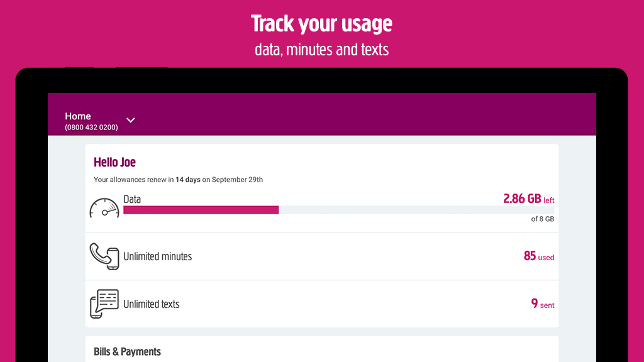The width and height of the screenshot is (644, 362).
Task: Expand the Home account chevron
Action: (131, 120)
